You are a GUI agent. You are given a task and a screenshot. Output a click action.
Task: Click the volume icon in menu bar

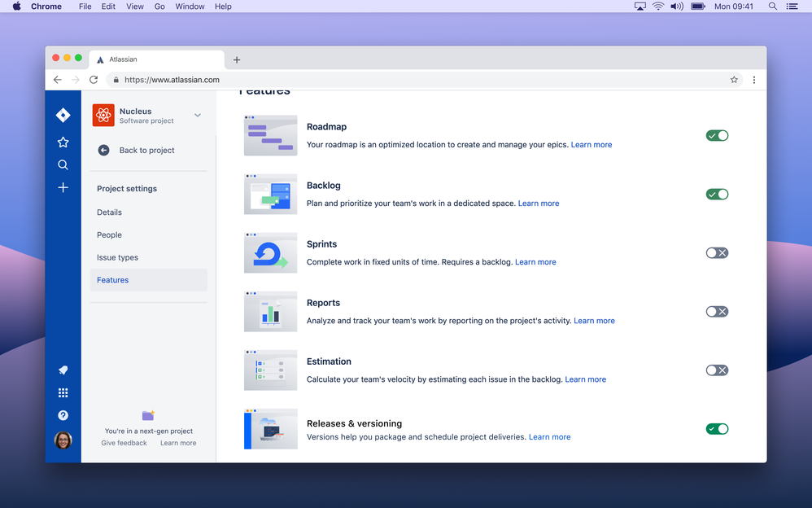(x=677, y=7)
